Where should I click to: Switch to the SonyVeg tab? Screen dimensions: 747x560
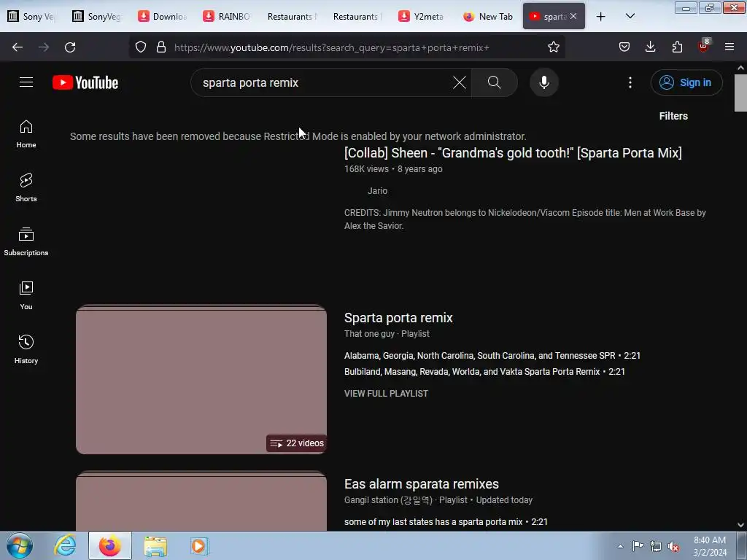tap(97, 17)
